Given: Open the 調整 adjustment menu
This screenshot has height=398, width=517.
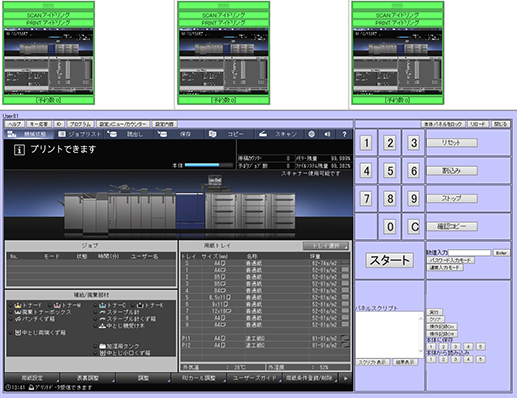Looking at the screenshot, I should point(143,378).
